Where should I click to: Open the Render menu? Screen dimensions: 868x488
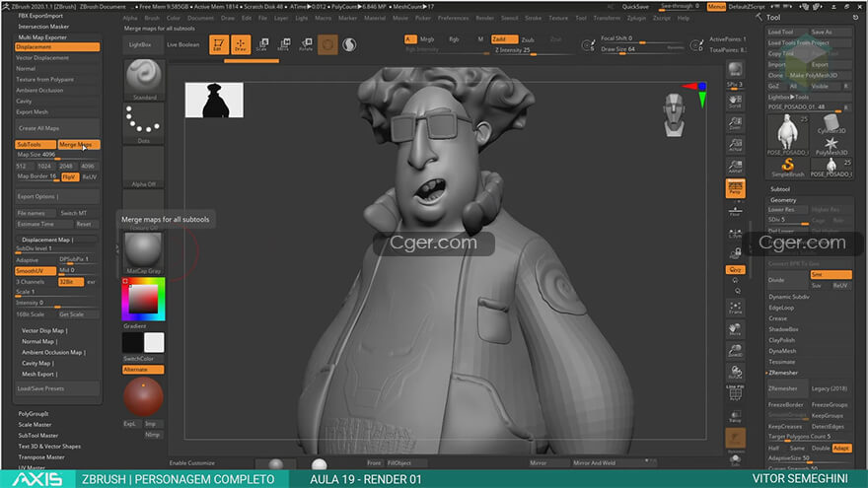click(485, 18)
